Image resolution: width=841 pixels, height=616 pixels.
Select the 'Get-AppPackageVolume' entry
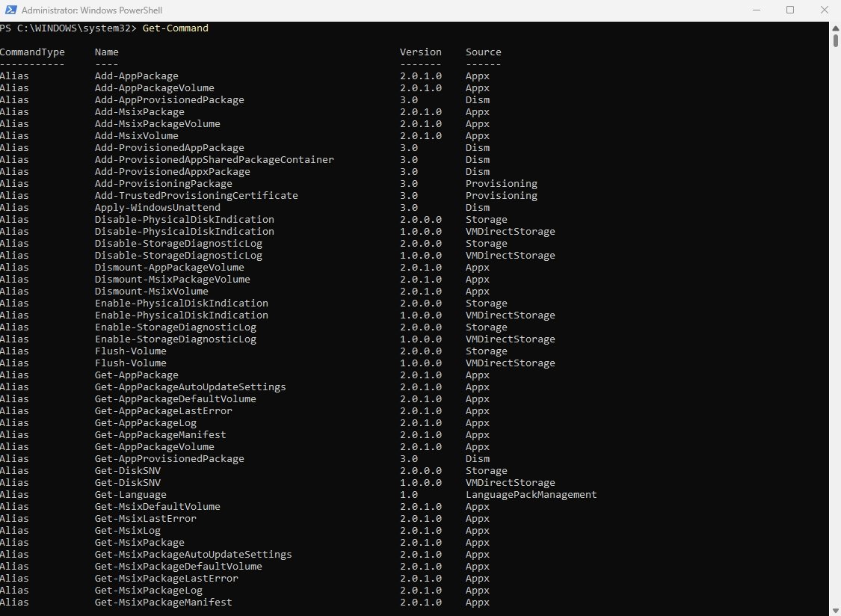click(155, 447)
